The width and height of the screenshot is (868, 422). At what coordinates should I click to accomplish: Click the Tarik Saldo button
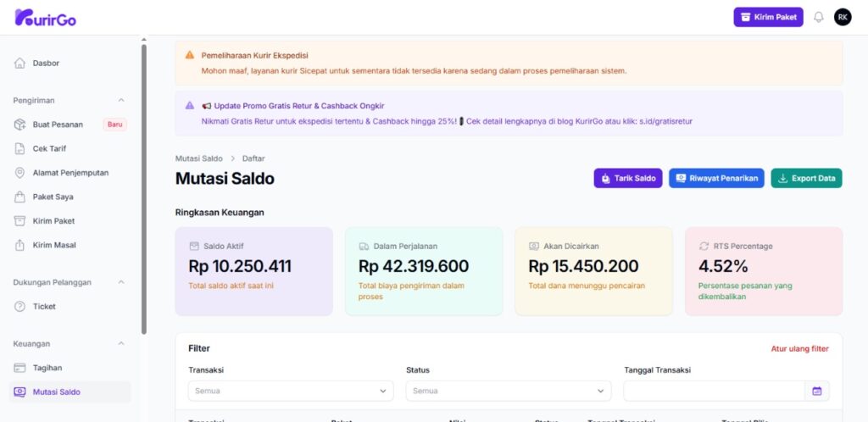pos(628,178)
